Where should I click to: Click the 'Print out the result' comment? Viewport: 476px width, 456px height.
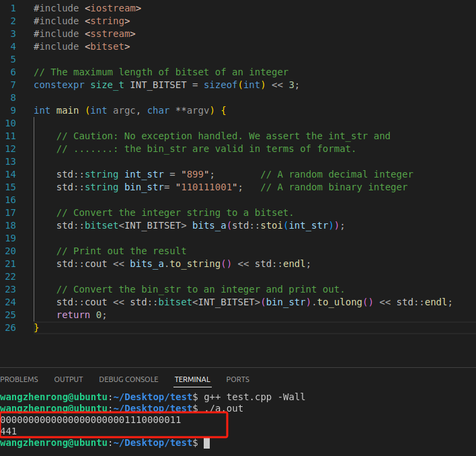(x=122, y=251)
